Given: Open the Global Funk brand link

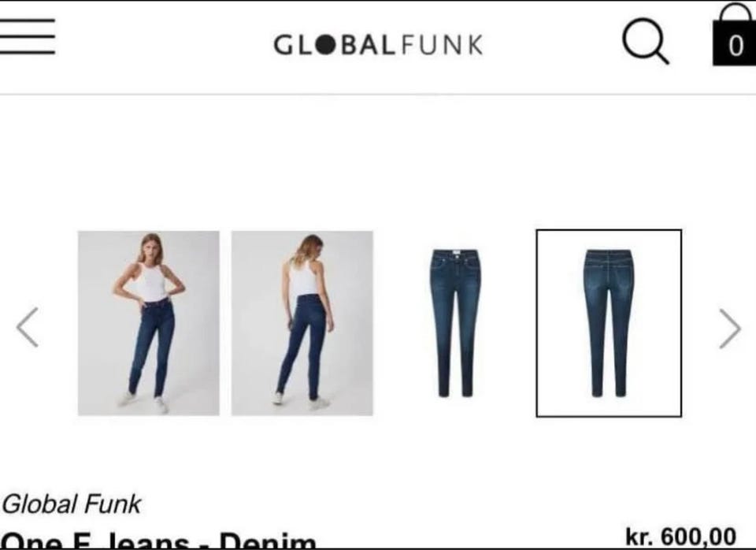Looking at the screenshot, I should [x=71, y=504].
